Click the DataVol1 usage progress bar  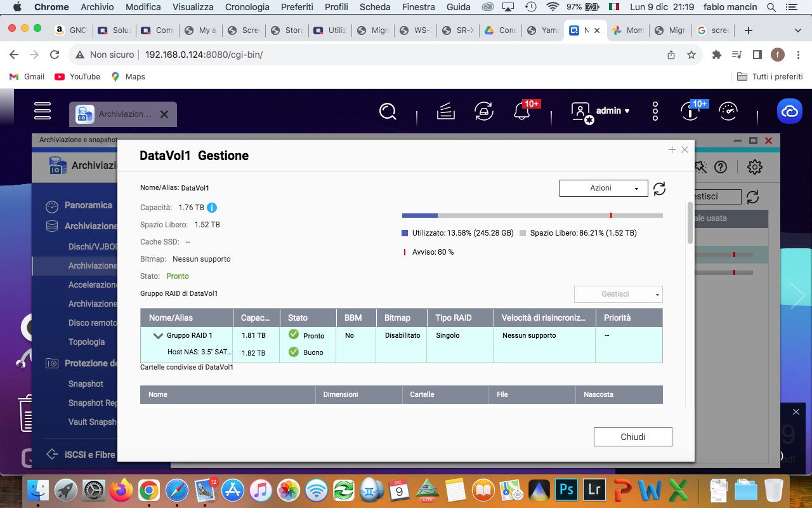tap(532, 216)
